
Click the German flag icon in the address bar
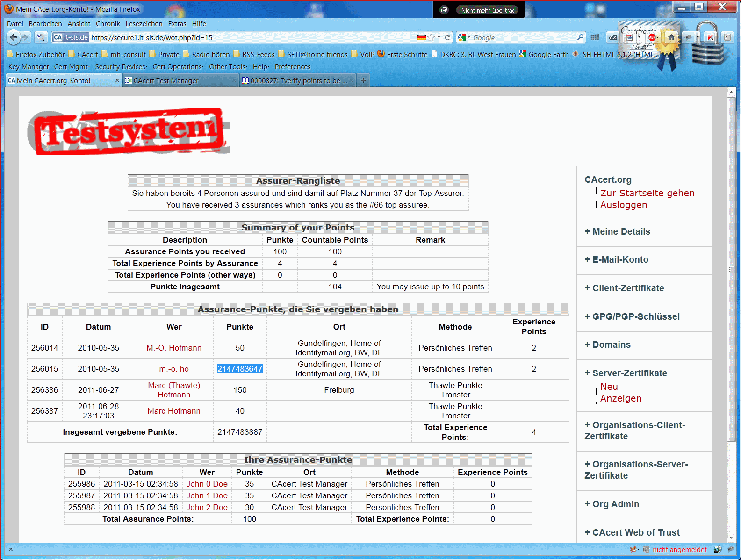(422, 37)
